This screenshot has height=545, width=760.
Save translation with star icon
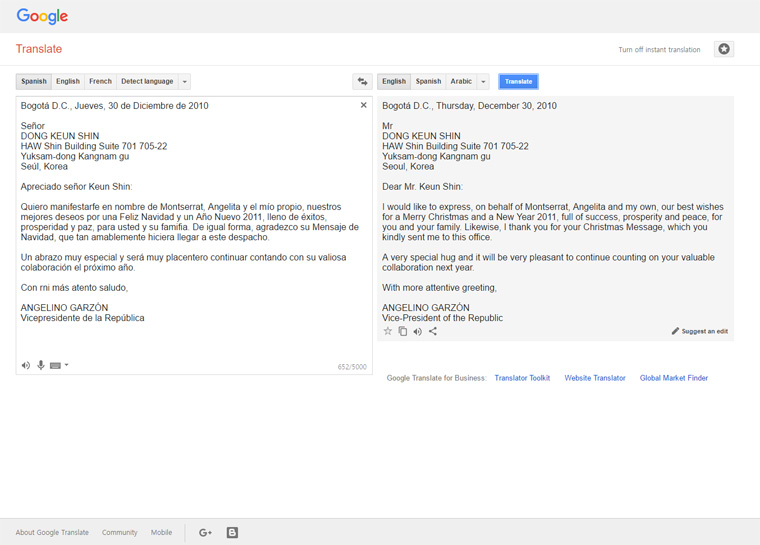point(388,331)
